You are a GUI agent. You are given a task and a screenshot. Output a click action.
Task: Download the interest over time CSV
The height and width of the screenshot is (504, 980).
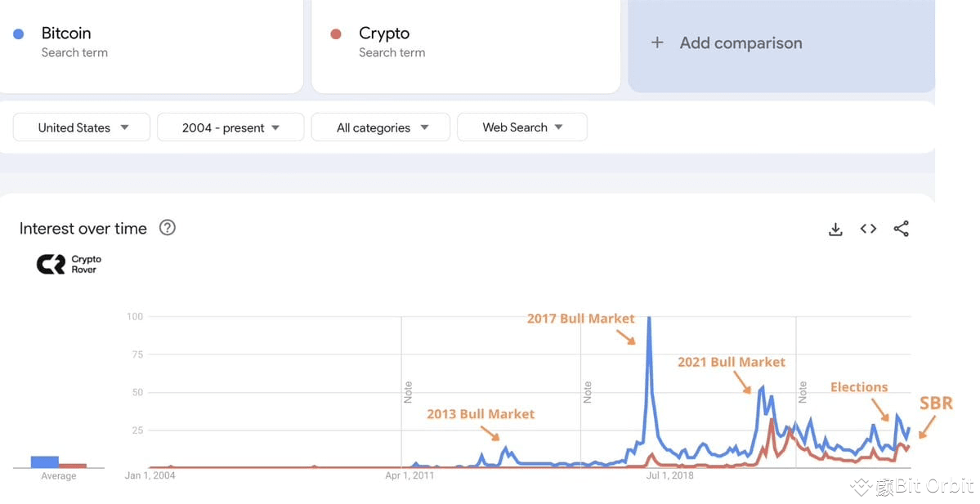click(835, 230)
